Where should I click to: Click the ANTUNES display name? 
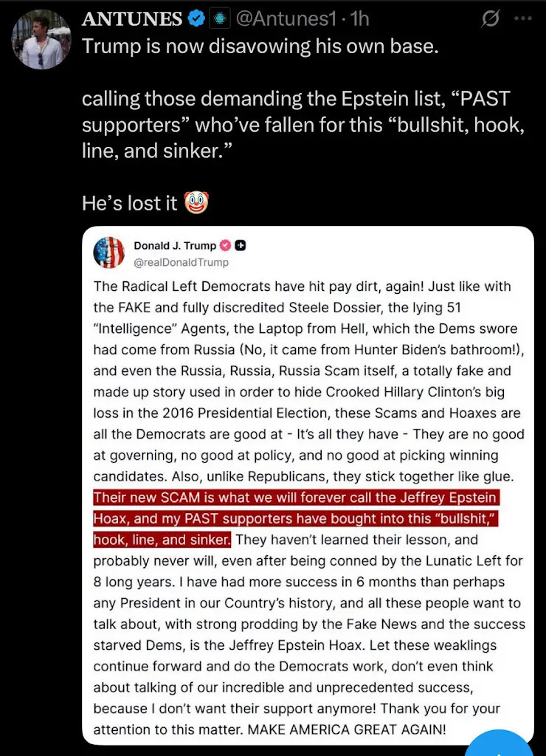131,18
